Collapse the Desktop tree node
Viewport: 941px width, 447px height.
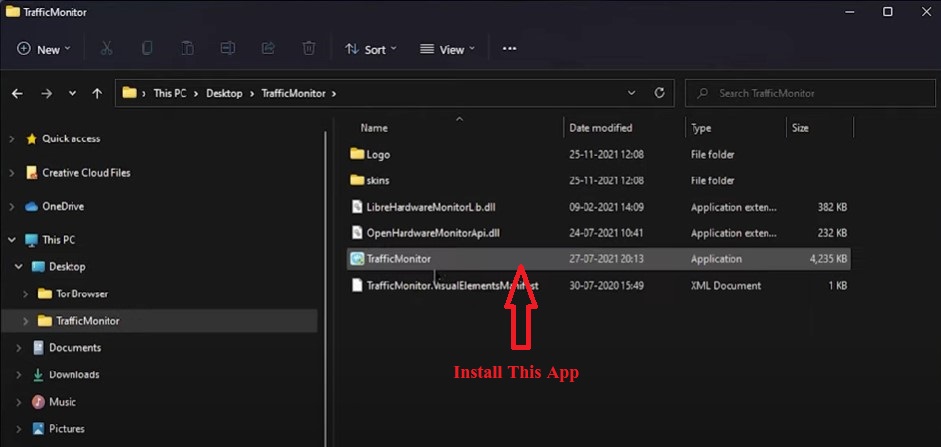[x=19, y=266]
